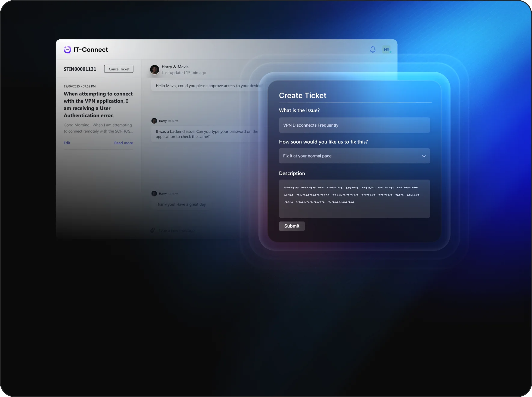Screen dimensions: 532x397
Task: Click the 'Last updated 15 min ago' text
Action: click(x=184, y=72)
